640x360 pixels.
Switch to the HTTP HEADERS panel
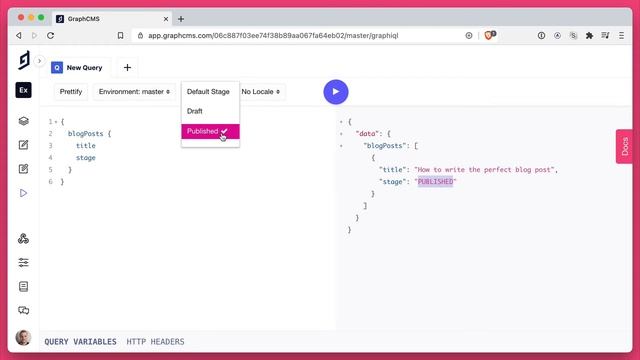pyautogui.click(x=155, y=342)
